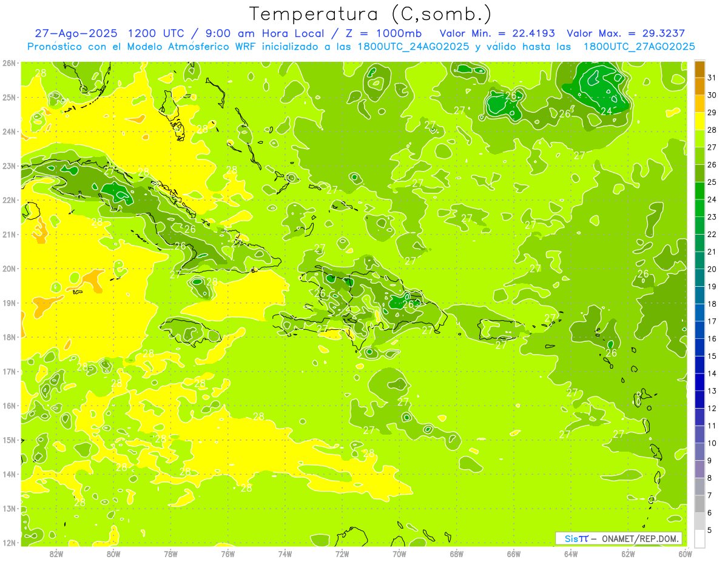Click the white colorbar segment at 5
The image size is (728, 562).
(x=699, y=538)
